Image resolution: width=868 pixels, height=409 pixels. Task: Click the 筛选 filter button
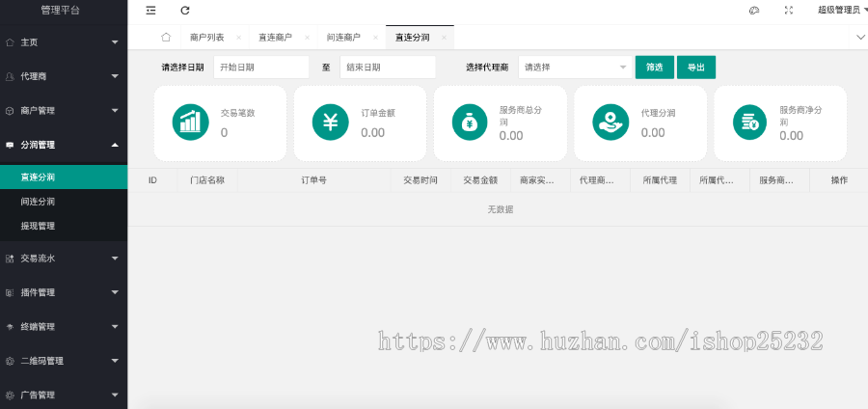[x=654, y=68]
